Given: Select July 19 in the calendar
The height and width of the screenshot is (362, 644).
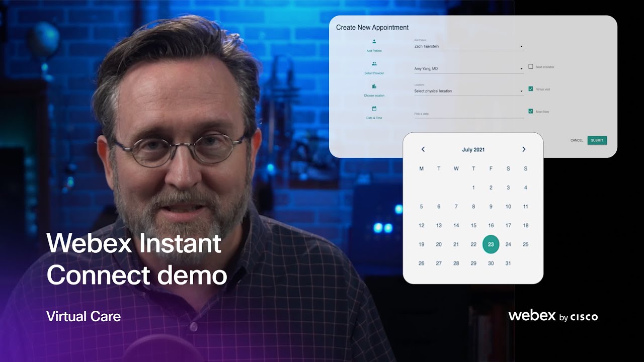Looking at the screenshot, I should (x=421, y=244).
